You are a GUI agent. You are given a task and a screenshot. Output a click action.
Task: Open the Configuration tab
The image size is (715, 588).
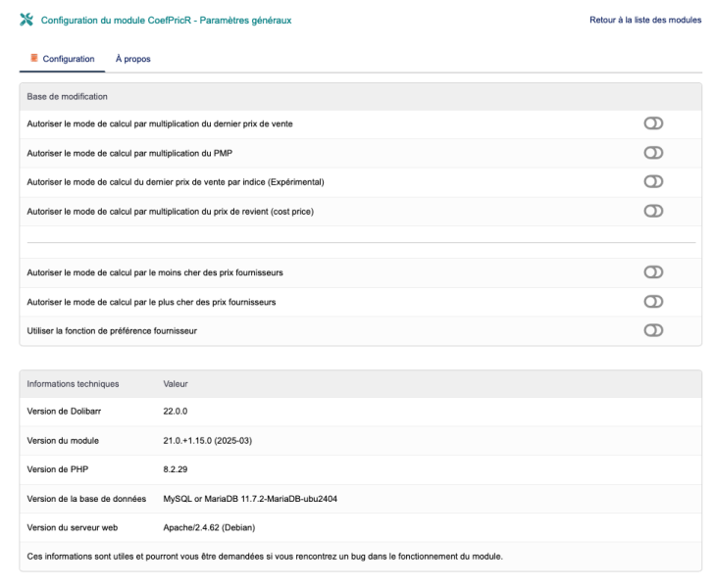click(68, 59)
